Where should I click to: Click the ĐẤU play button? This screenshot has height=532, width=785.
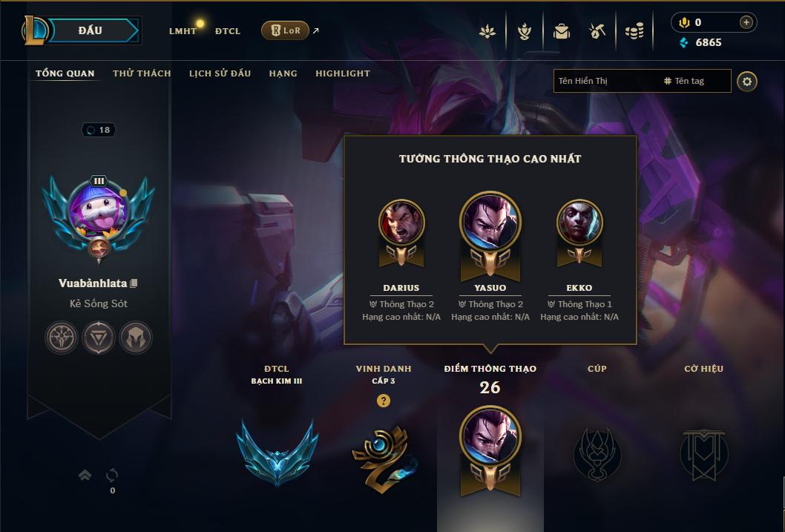[93, 30]
